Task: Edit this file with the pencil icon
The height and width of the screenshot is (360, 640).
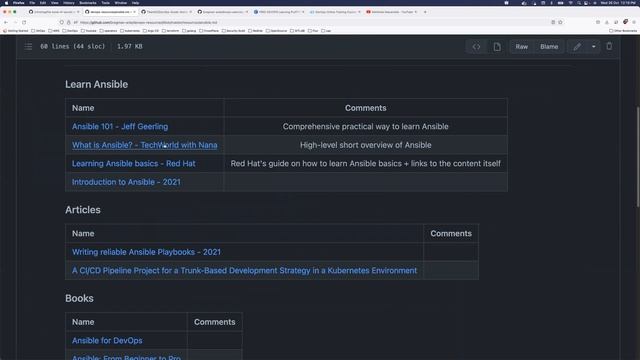Action: click(577, 47)
